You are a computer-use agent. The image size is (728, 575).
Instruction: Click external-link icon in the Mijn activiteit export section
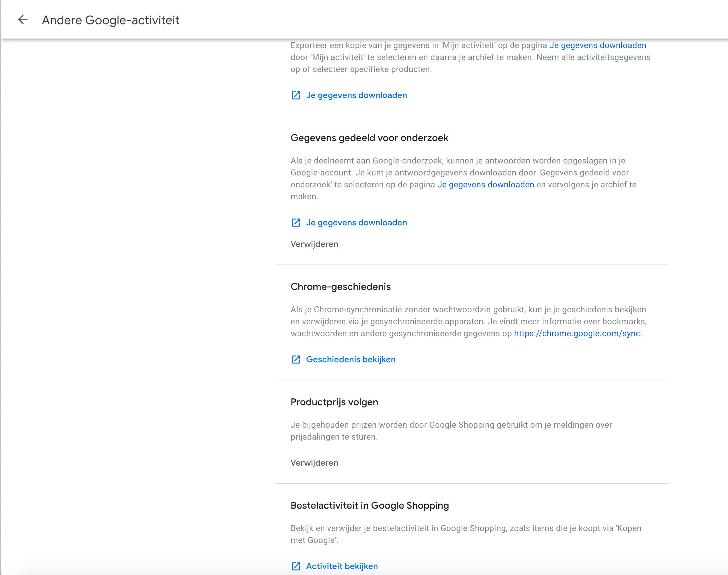296,95
